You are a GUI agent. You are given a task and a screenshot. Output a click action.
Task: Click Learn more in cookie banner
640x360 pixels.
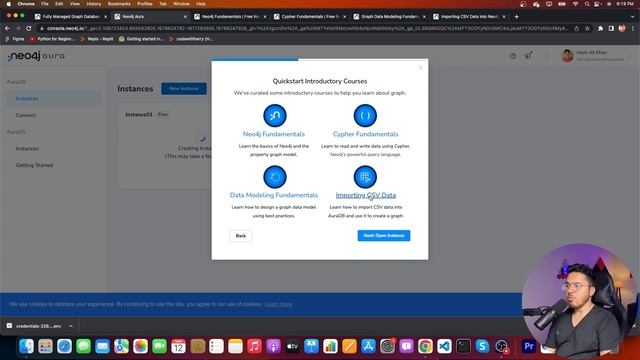(278, 304)
